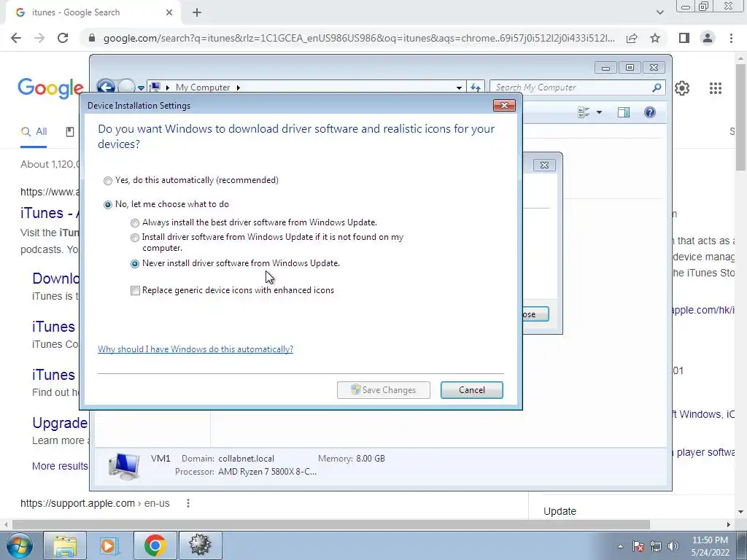Launch Windows Media Player from taskbar
747x560 pixels.
pos(108,545)
